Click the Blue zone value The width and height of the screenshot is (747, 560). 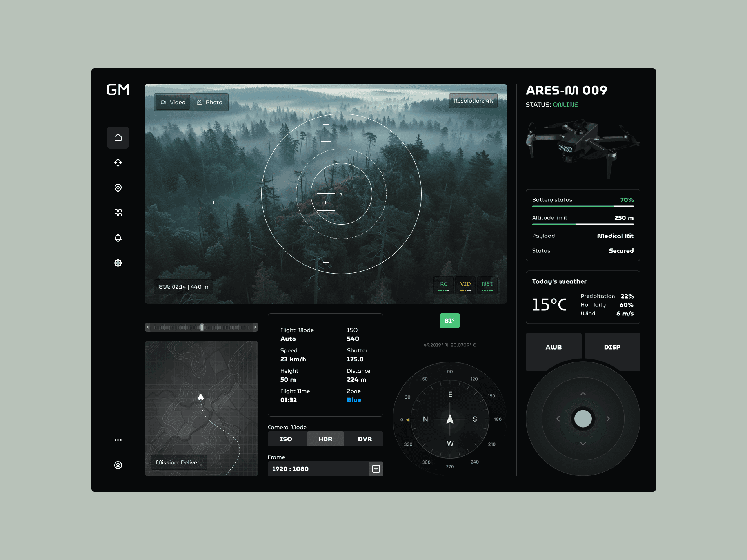pyautogui.click(x=354, y=400)
